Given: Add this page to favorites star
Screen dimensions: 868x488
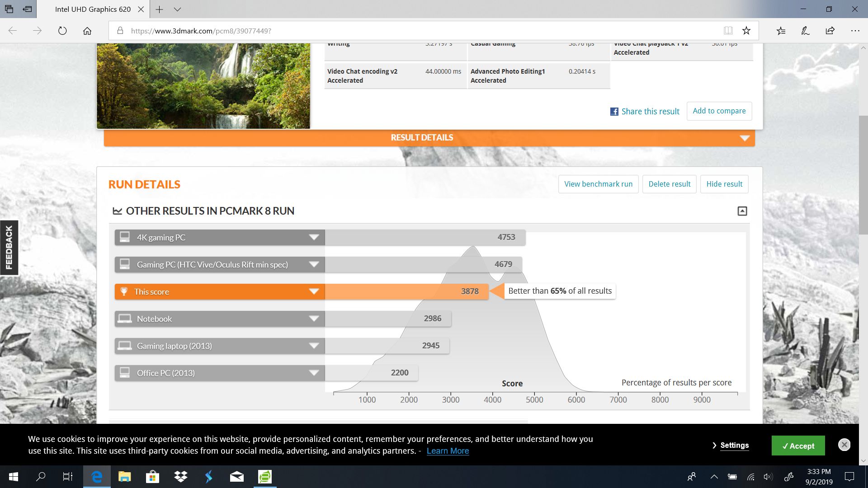Looking at the screenshot, I should (x=746, y=31).
